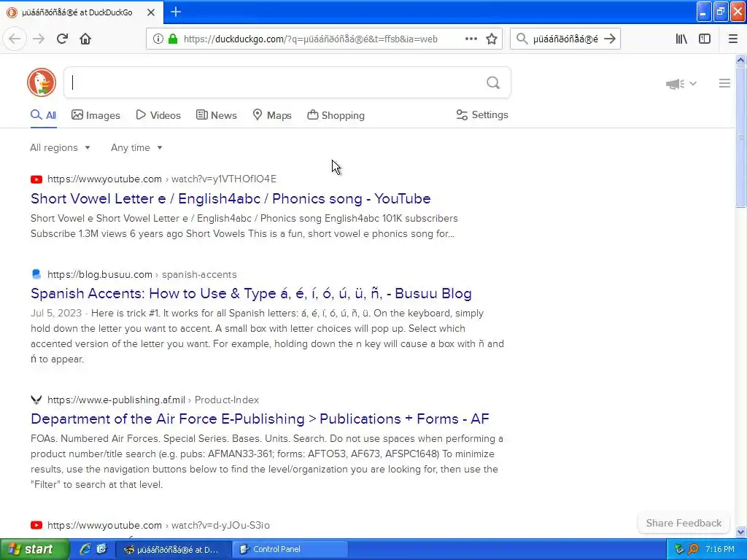The width and height of the screenshot is (747, 560).
Task: Open the Library bookmarks icon
Action: (681, 39)
